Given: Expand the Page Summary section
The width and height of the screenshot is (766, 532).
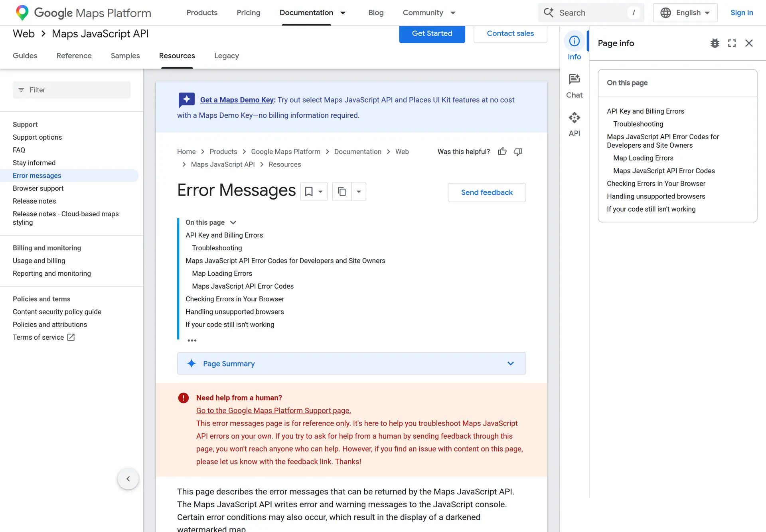Looking at the screenshot, I should 351,363.
